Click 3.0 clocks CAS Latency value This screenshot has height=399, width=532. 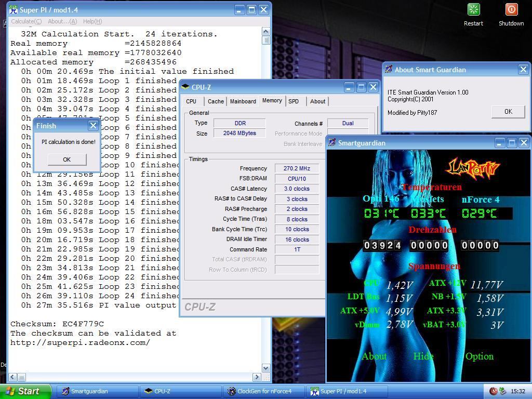click(x=297, y=189)
